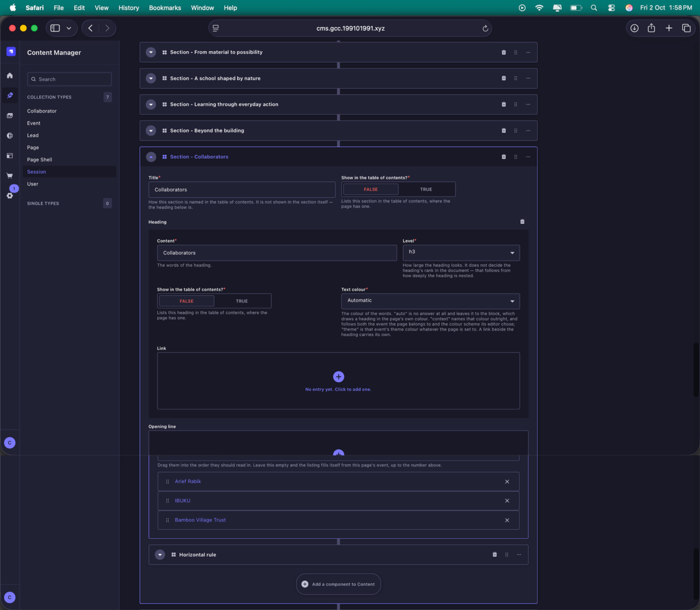
Task: Open the Home icon in the sidebar
Action: 10,76
